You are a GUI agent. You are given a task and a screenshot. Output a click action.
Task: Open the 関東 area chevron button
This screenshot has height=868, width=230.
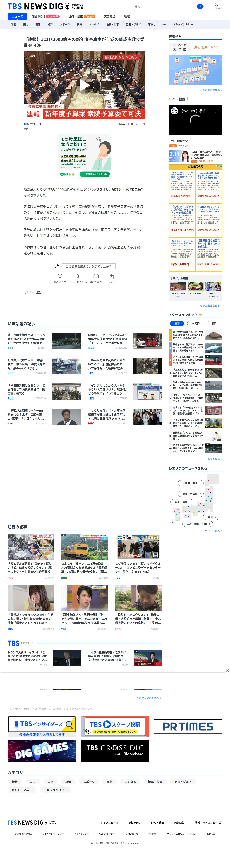click(x=211, y=517)
